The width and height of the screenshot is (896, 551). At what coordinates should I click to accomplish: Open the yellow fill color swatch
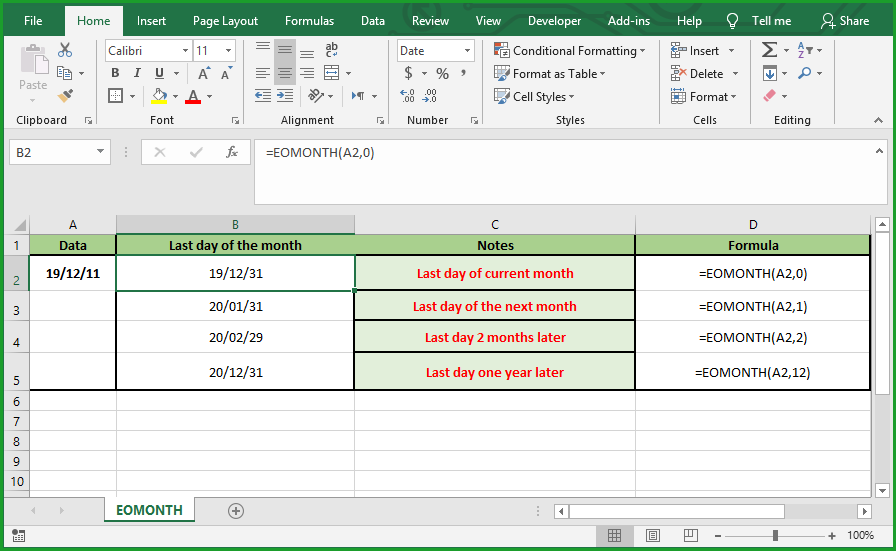coord(159,96)
